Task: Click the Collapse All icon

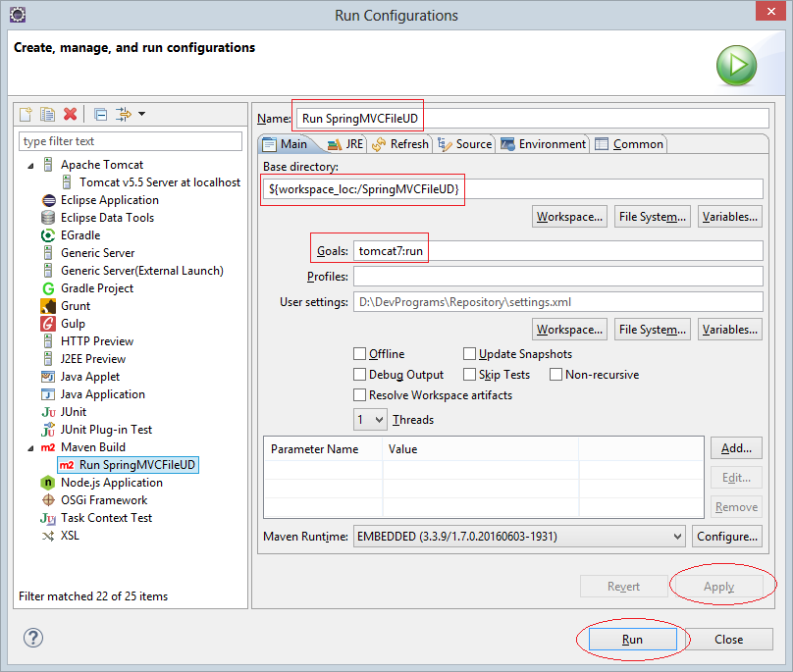Action: (101, 114)
